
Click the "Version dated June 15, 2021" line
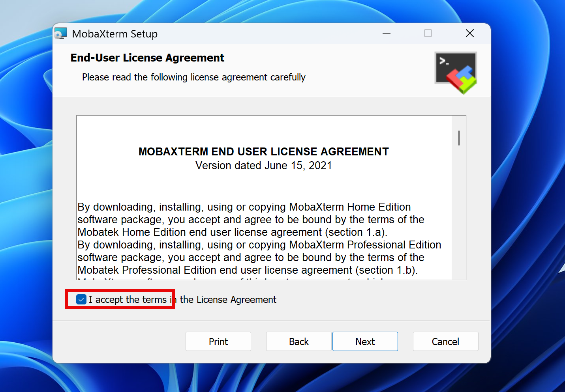263,166
